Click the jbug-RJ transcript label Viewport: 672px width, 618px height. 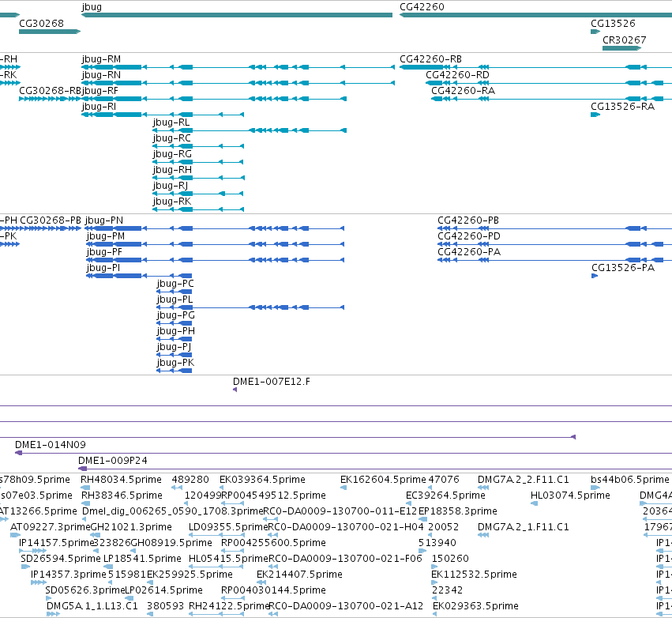170,186
